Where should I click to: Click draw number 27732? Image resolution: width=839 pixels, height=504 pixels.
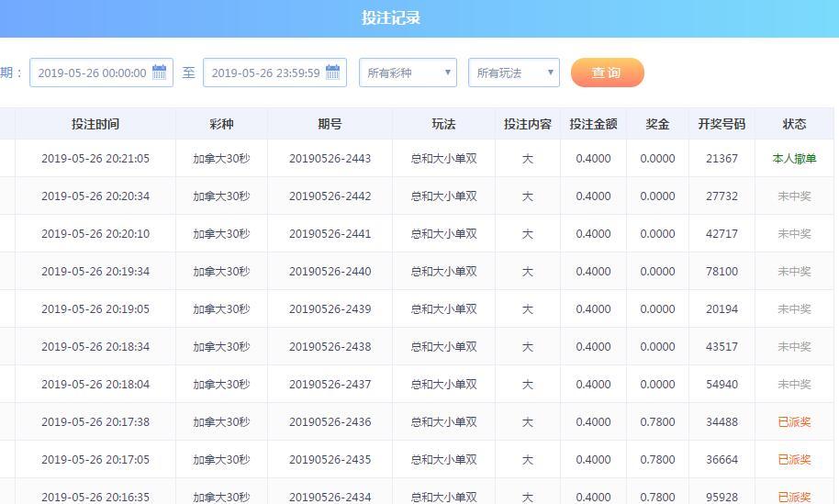[722, 196]
